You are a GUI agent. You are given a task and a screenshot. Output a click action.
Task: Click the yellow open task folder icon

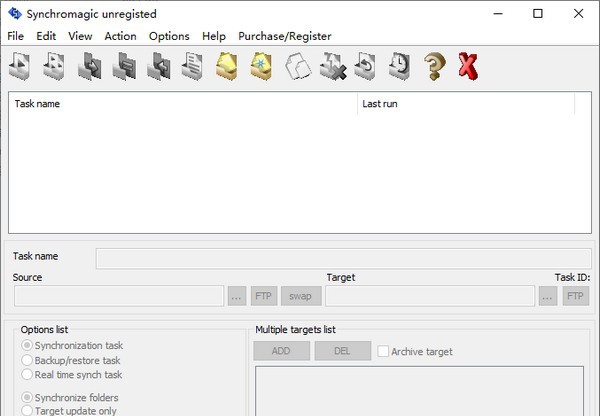(227, 67)
